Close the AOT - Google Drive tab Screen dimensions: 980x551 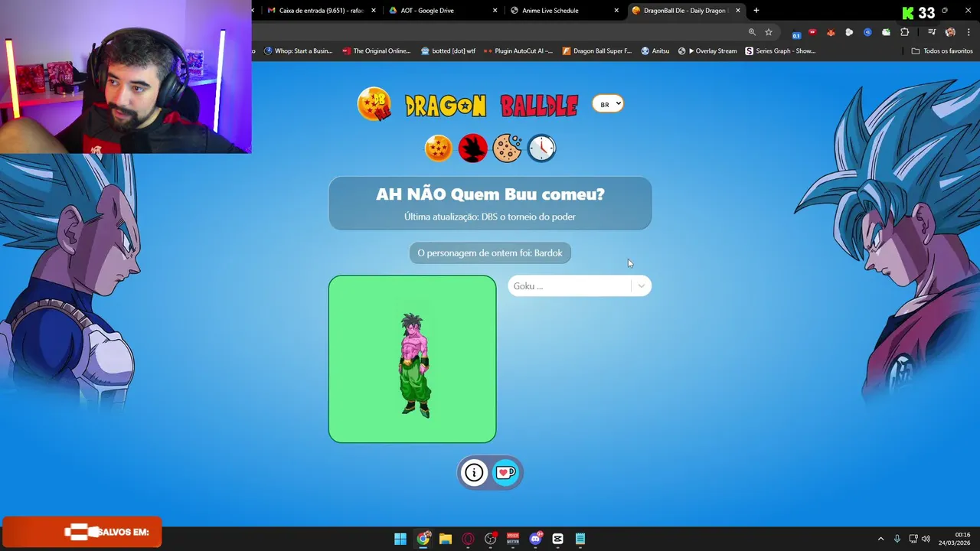click(x=495, y=11)
